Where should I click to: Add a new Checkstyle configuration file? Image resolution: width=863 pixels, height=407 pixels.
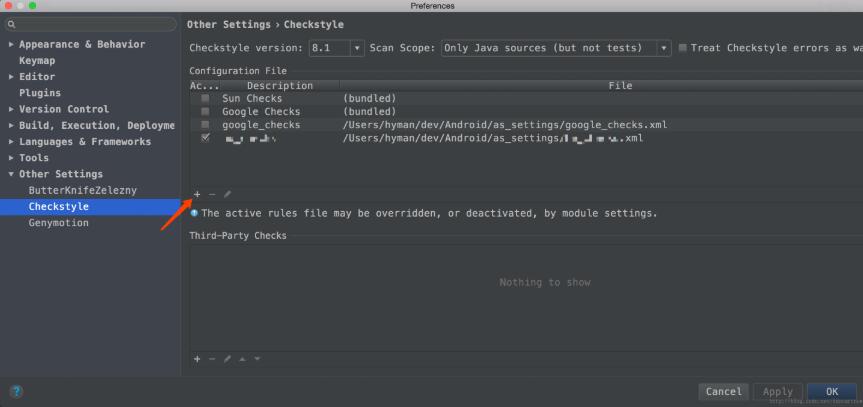(x=197, y=194)
